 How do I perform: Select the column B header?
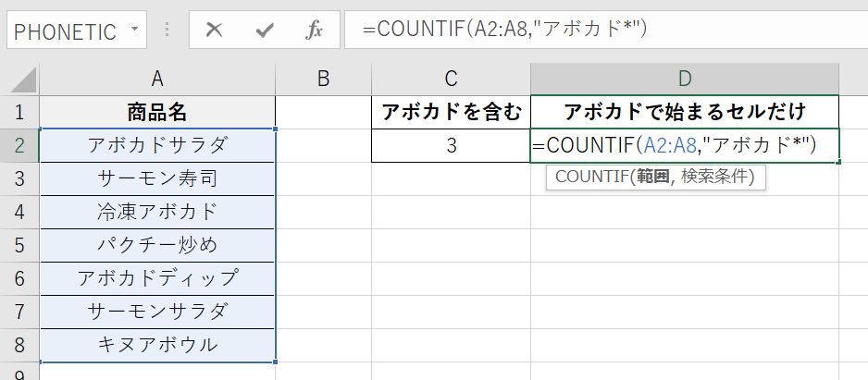[x=323, y=79]
